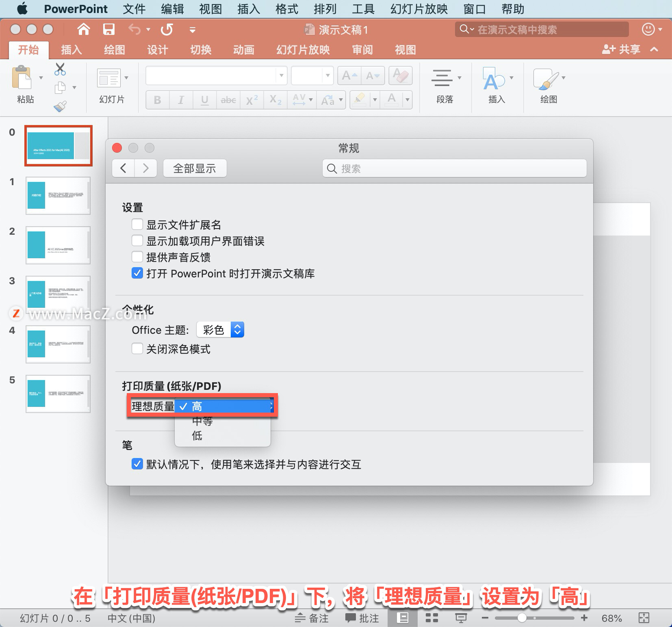Open the 设计 ribbon tab
This screenshot has height=627, width=672.
[x=158, y=50]
